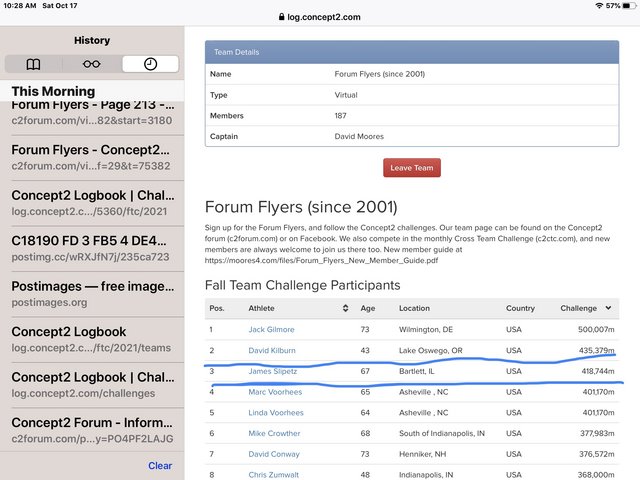Tap the lock icon in address bar
The image size is (640, 480).
point(282,17)
